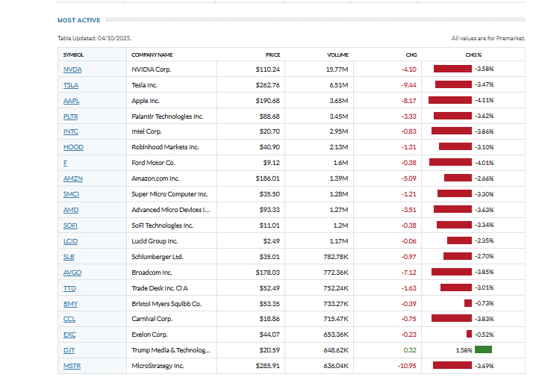Click the TSLA symbol link
Screen dimensions: 545x392
[71, 84]
